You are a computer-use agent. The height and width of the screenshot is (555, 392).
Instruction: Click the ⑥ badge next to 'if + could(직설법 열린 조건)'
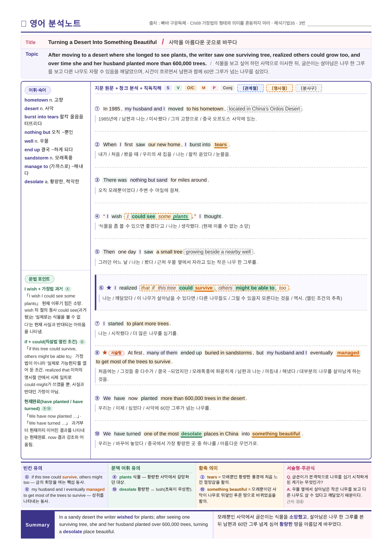pos(82,342)
